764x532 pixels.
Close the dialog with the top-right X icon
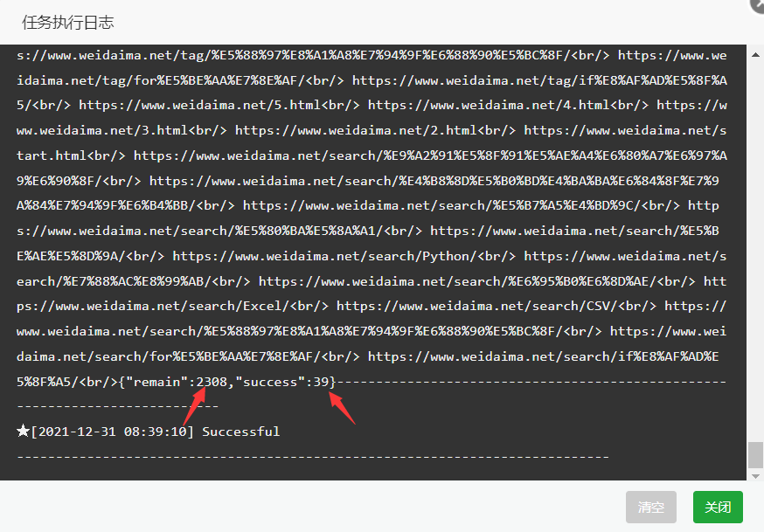pyautogui.click(x=757, y=4)
